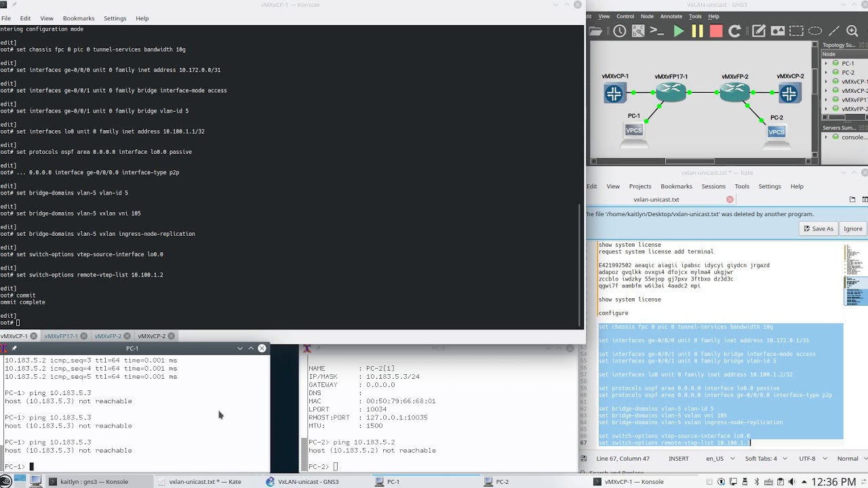Screen dimensions: 868x488
Task: Click Ignore button in Kate warning
Action: tap(852, 228)
